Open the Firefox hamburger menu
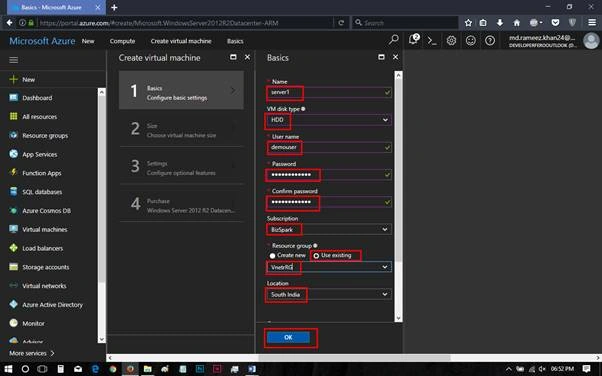This screenshot has width=602, height=376. [x=592, y=23]
